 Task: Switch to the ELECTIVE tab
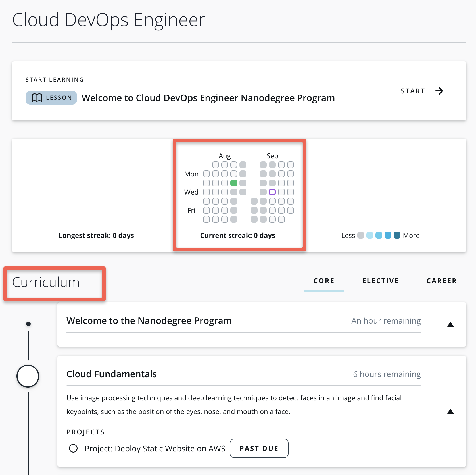pos(380,281)
